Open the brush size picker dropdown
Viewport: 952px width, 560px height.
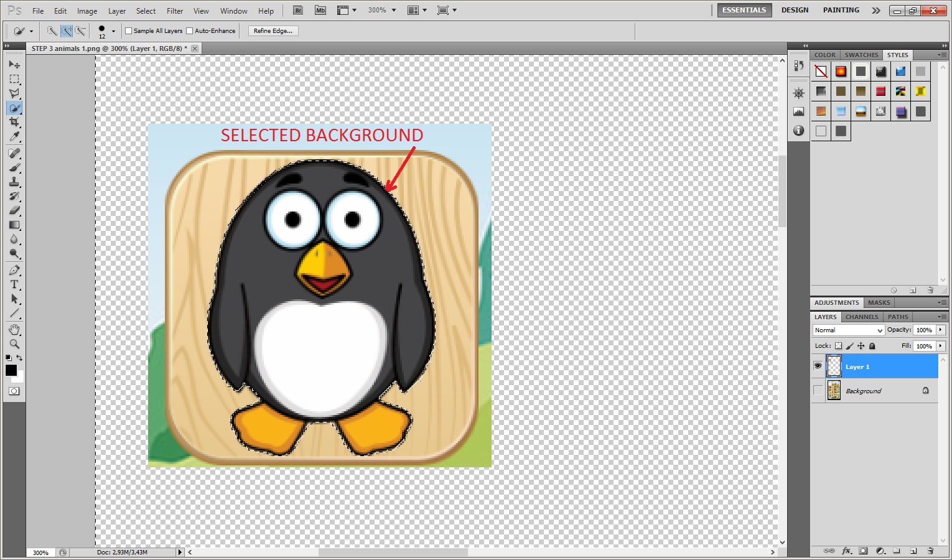113,31
